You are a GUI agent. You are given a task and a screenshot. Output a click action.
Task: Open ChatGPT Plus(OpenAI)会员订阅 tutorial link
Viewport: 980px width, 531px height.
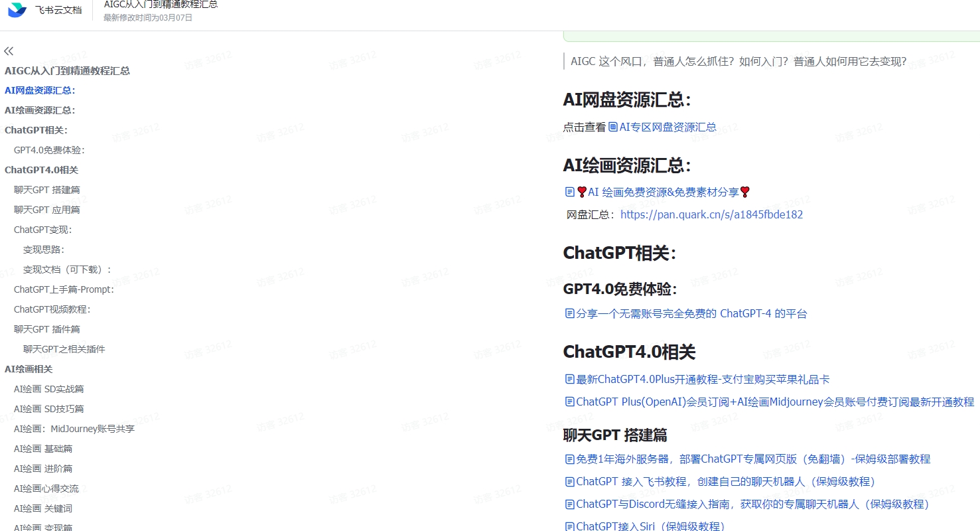[775, 402]
